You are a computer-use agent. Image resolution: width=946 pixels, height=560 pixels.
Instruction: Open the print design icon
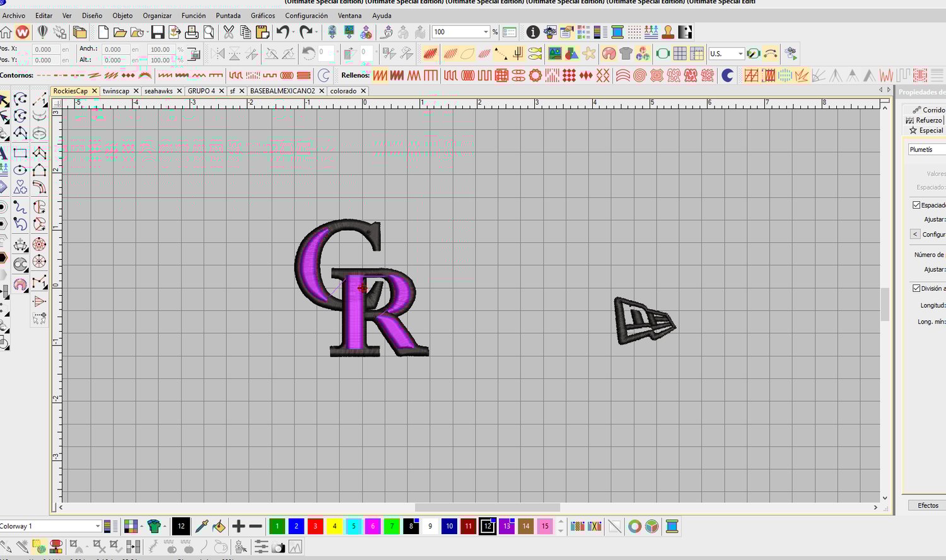pyautogui.click(x=192, y=32)
